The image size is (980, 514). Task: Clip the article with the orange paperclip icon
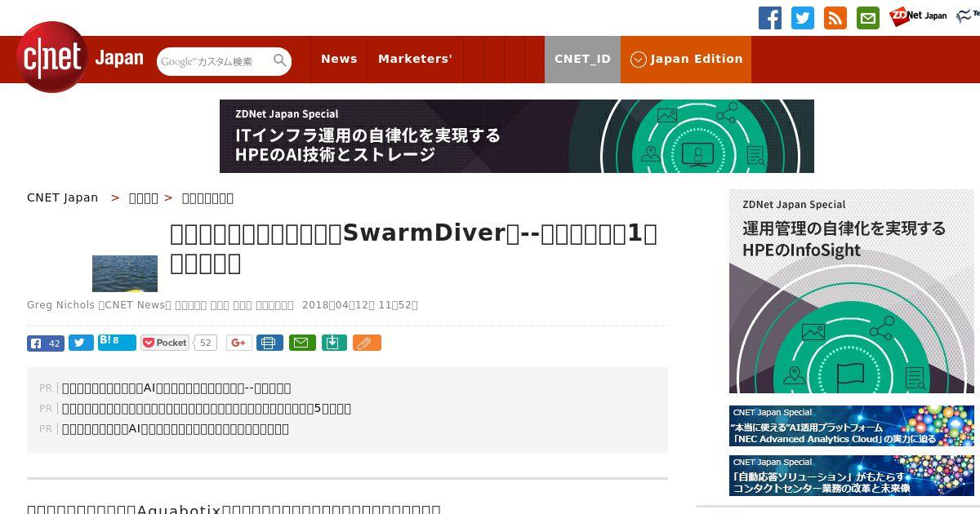(x=367, y=343)
